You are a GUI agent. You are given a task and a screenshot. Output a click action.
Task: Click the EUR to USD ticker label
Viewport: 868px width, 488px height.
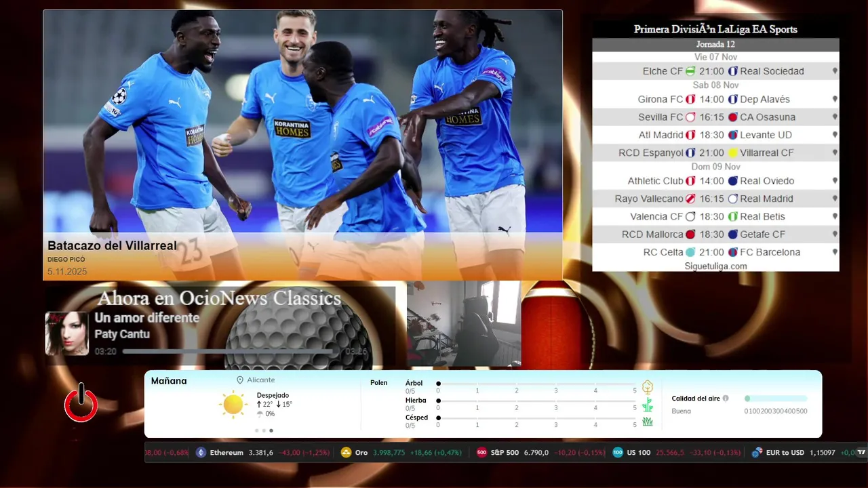pos(785,453)
